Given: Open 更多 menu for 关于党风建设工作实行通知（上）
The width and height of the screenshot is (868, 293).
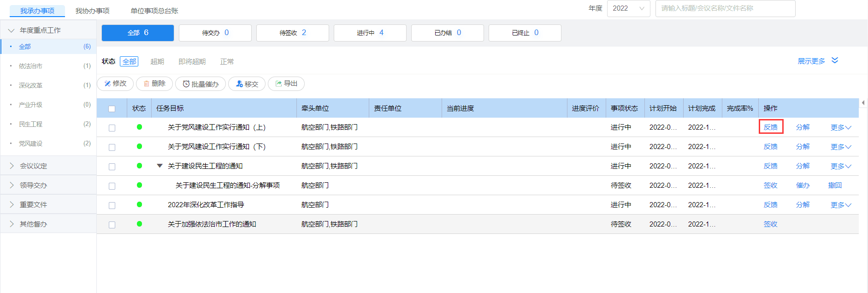Looking at the screenshot, I should 841,127.
